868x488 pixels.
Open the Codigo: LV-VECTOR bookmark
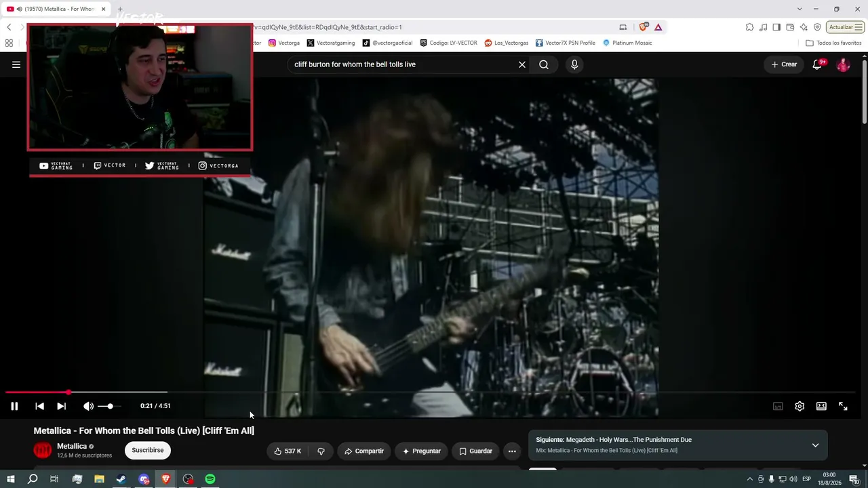(x=448, y=43)
